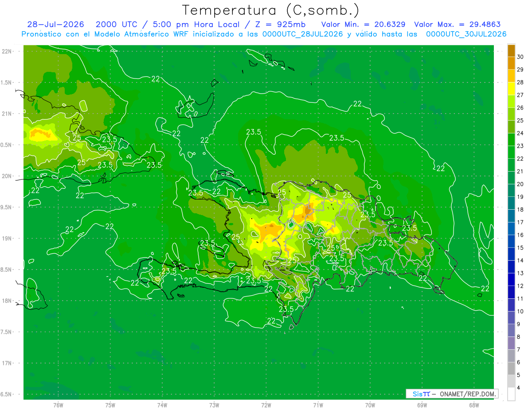Click the "21N" latitude axis label
Image resolution: width=532 pixels, height=411 pixels.
point(7,114)
